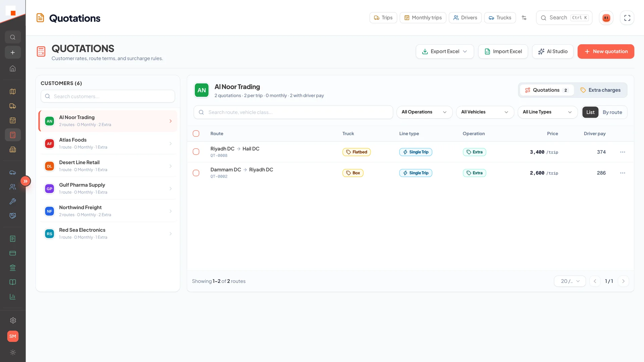The height and width of the screenshot is (362, 644).
Task: Open the Gulf Pharma Supply customer
Action: [108, 188]
